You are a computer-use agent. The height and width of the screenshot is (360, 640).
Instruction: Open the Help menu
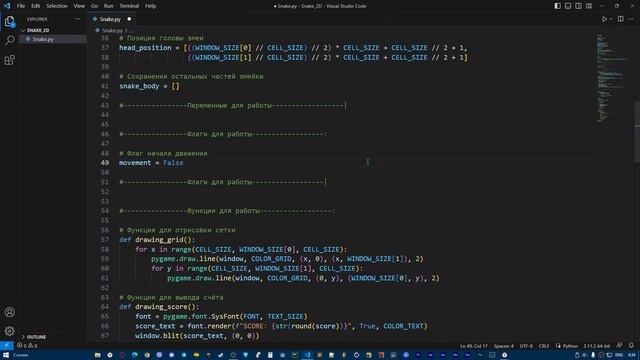151,6
